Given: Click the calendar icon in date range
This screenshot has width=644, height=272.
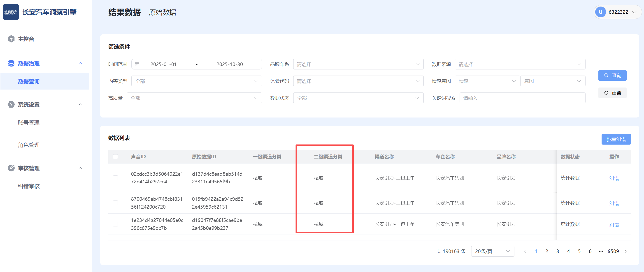Looking at the screenshot, I should 137,65.
